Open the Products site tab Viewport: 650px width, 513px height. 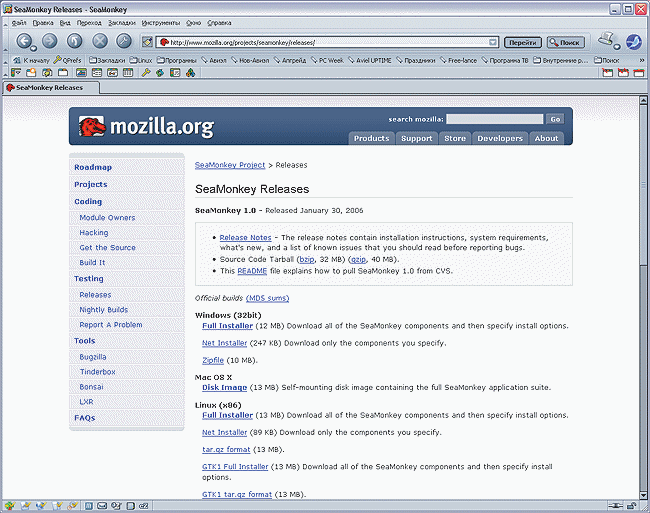tap(371, 138)
